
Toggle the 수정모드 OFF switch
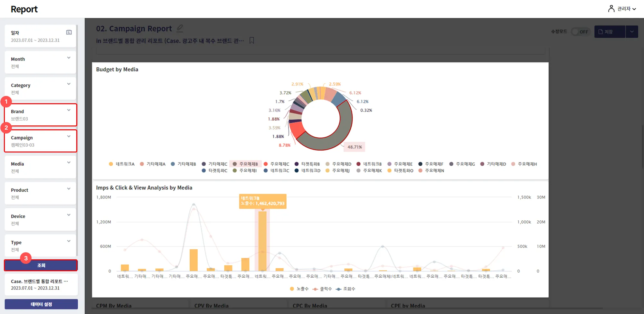(x=581, y=32)
